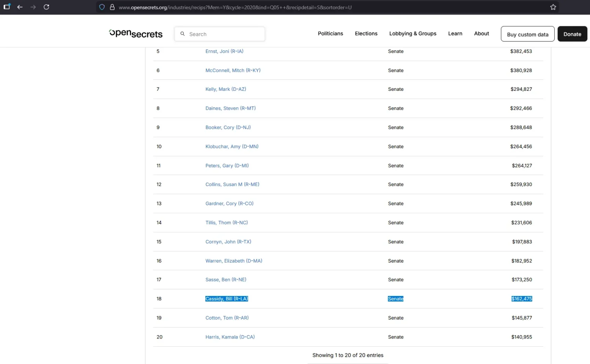
Task: Click the amount $231,606
Action: pyautogui.click(x=522, y=223)
